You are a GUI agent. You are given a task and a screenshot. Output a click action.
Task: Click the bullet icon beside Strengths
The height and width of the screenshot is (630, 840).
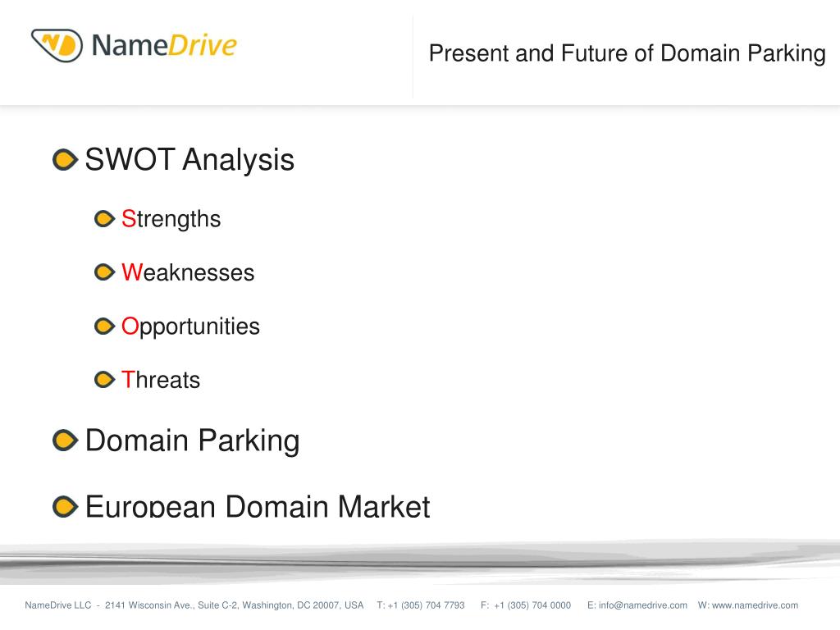pyautogui.click(x=104, y=218)
